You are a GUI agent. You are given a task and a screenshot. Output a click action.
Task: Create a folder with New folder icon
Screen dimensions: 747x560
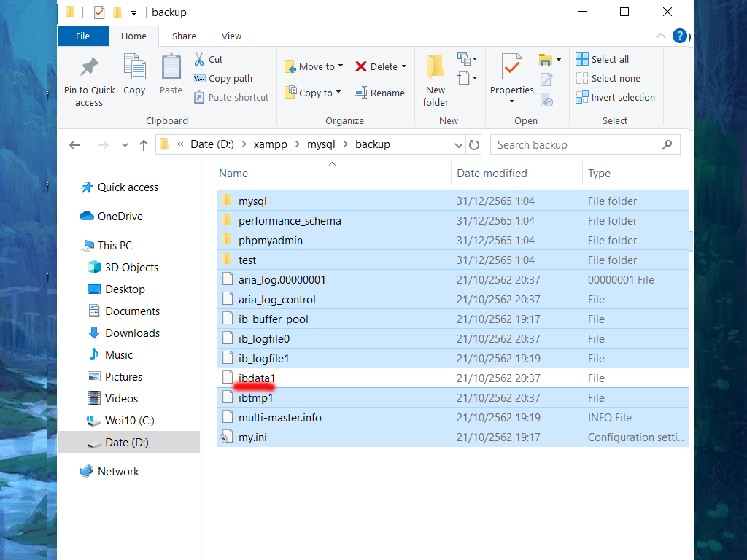[x=436, y=68]
